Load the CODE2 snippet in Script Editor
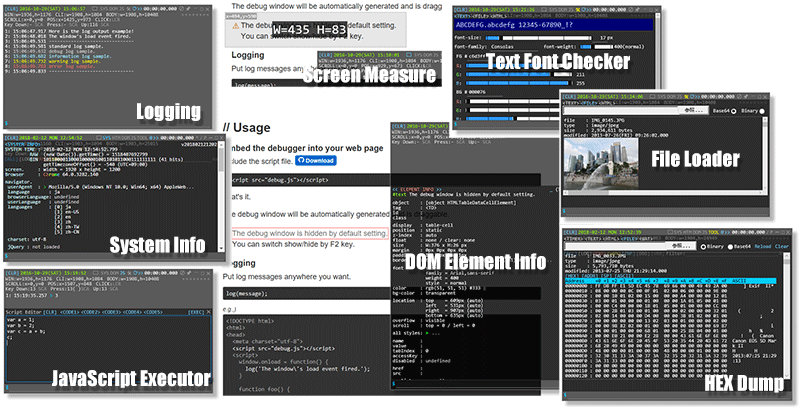The image size is (800, 409). coord(91,312)
